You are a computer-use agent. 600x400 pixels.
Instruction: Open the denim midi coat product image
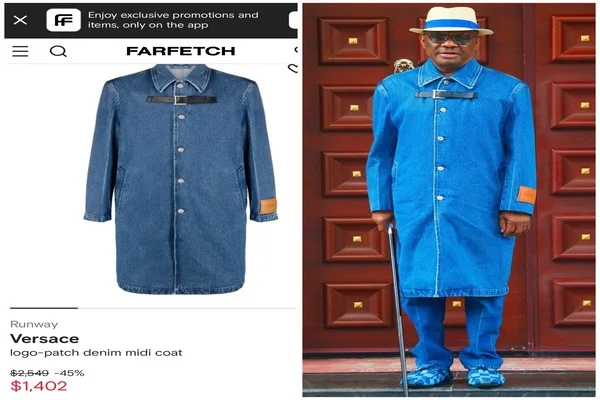tap(181, 179)
